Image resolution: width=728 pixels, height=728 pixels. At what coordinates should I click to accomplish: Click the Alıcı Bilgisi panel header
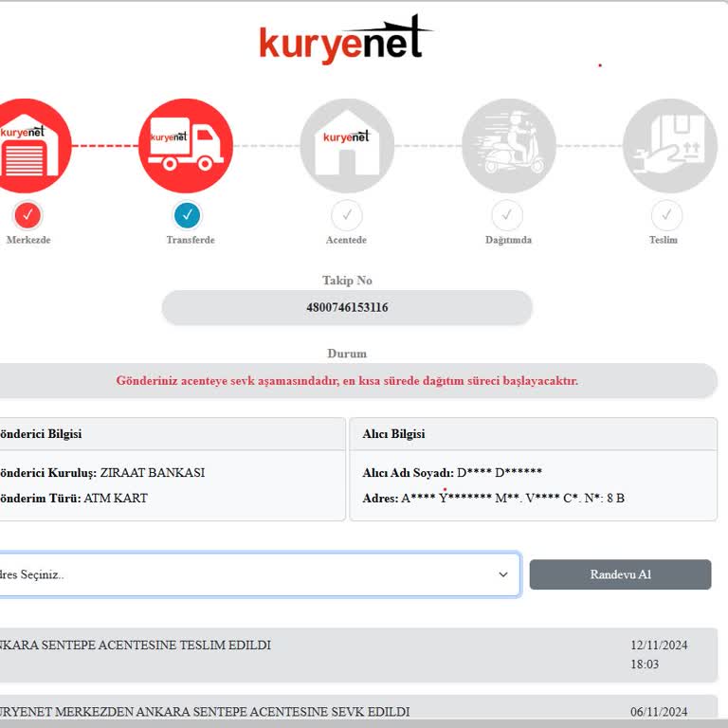[534, 433]
